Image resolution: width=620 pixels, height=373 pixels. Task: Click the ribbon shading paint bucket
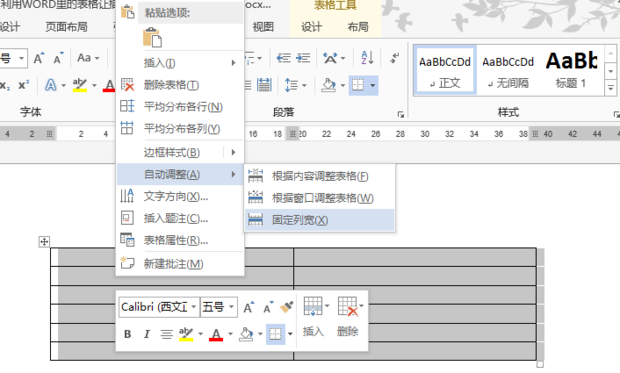(328, 85)
